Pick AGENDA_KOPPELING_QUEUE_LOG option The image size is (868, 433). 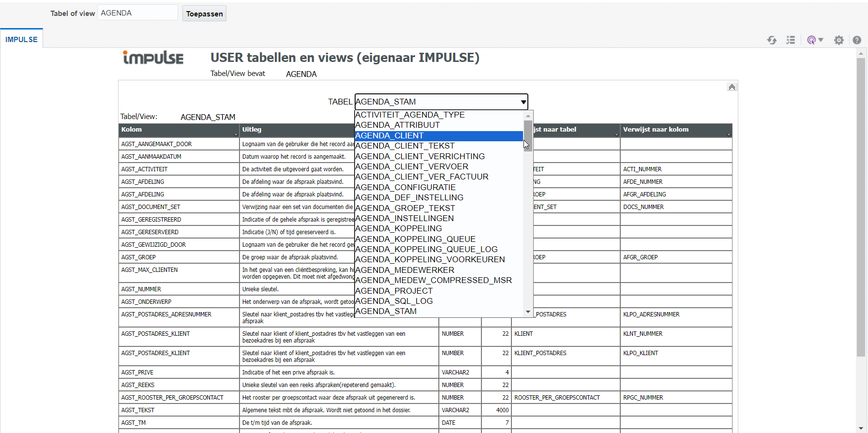(x=439, y=249)
